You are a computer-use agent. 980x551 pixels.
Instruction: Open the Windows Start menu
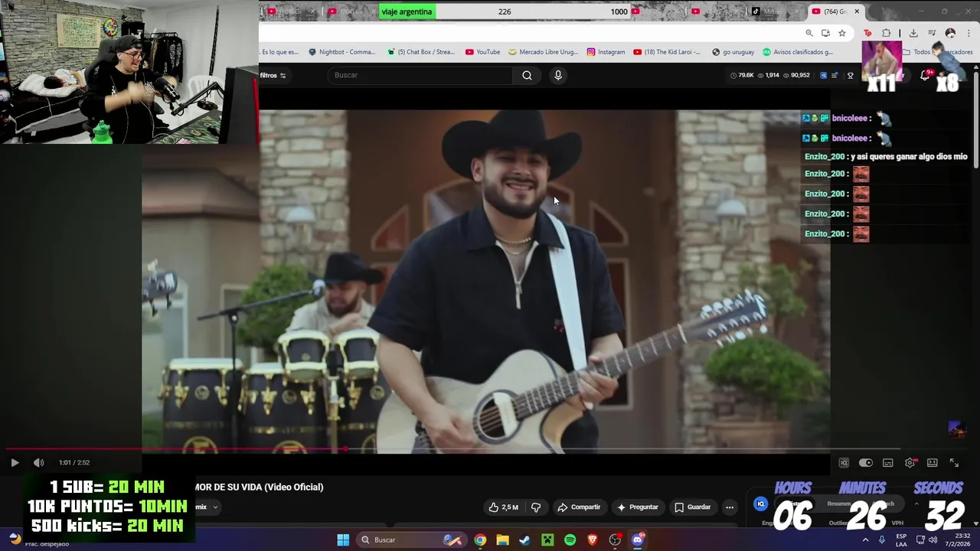[x=343, y=540]
